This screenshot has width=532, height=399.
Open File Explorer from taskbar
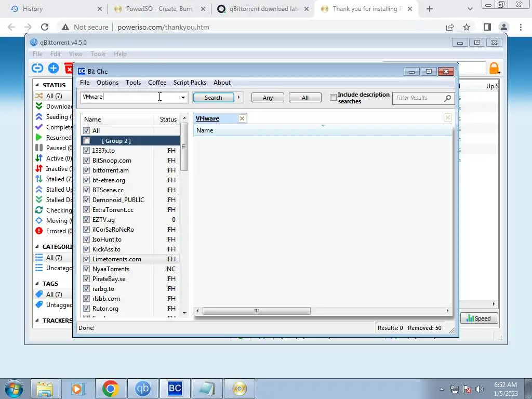point(45,389)
